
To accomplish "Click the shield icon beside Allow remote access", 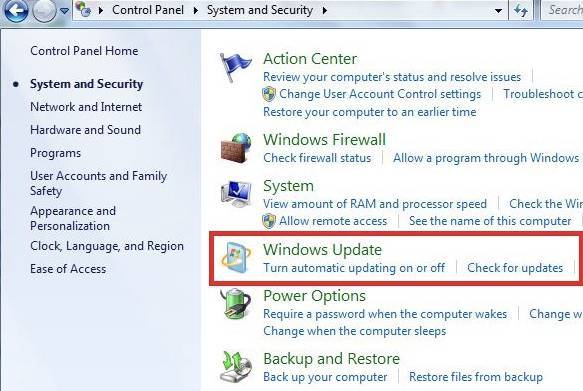I will pos(269,221).
